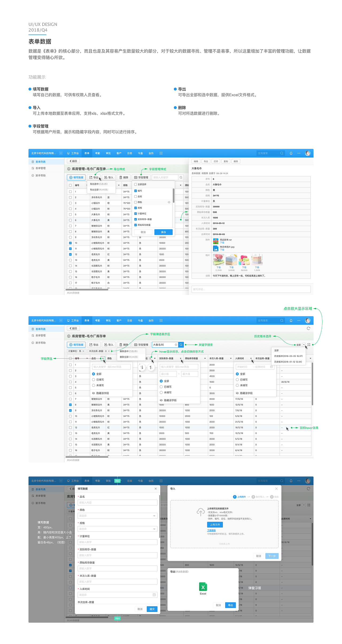The image size is (342, 644).
Task: Select 已填写 radio in 品名 filter popup
Action: (94, 380)
